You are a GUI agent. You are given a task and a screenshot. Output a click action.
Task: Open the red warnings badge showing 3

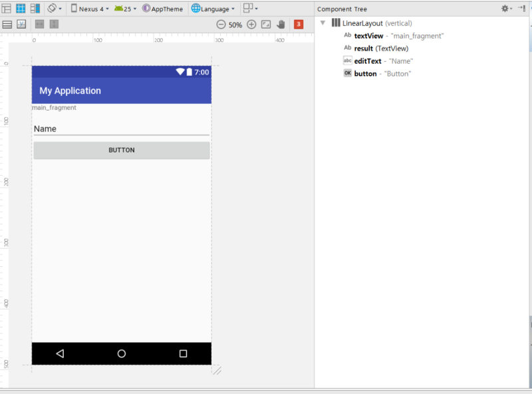(x=299, y=25)
